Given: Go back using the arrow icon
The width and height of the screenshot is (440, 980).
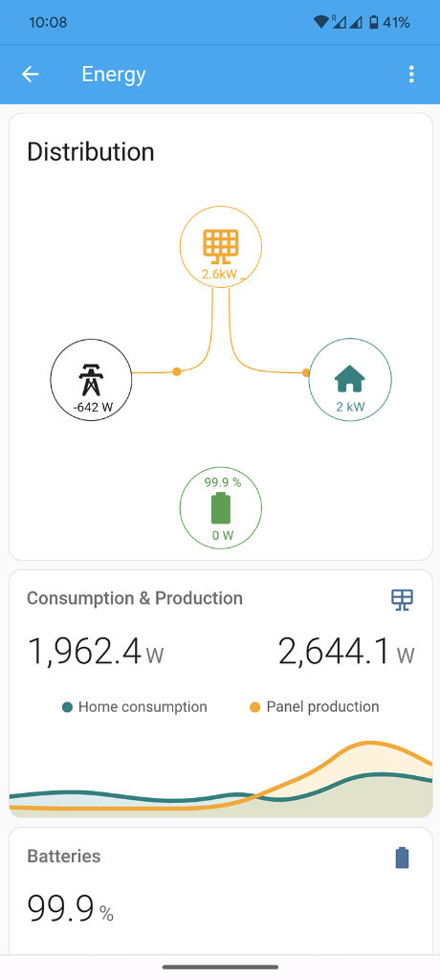Looking at the screenshot, I should tap(30, 75).
